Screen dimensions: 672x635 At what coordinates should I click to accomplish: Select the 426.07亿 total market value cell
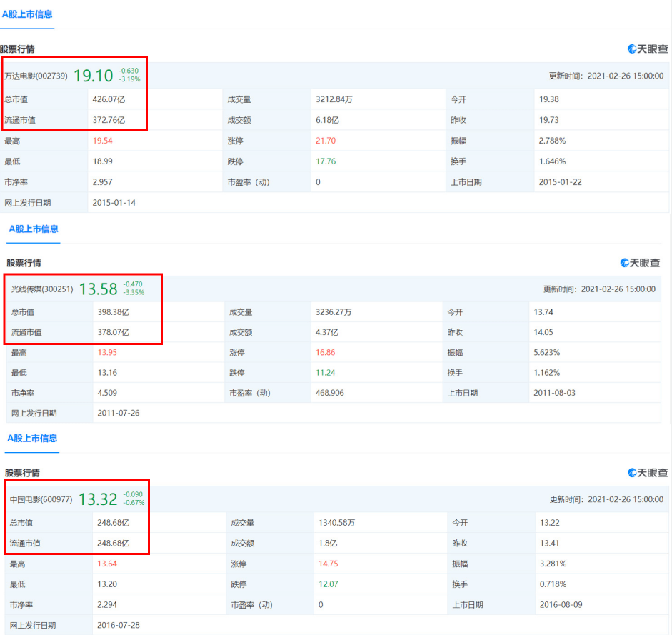(x=109, y=99)
